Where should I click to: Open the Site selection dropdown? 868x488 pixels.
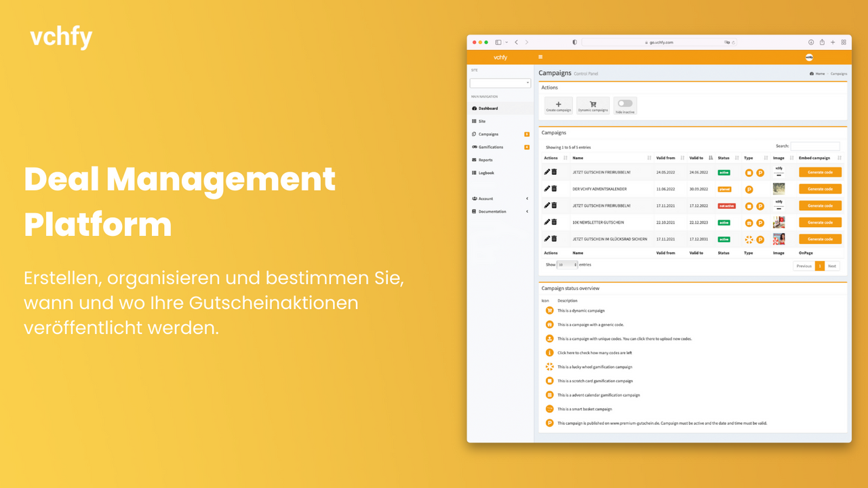(500, 83)
